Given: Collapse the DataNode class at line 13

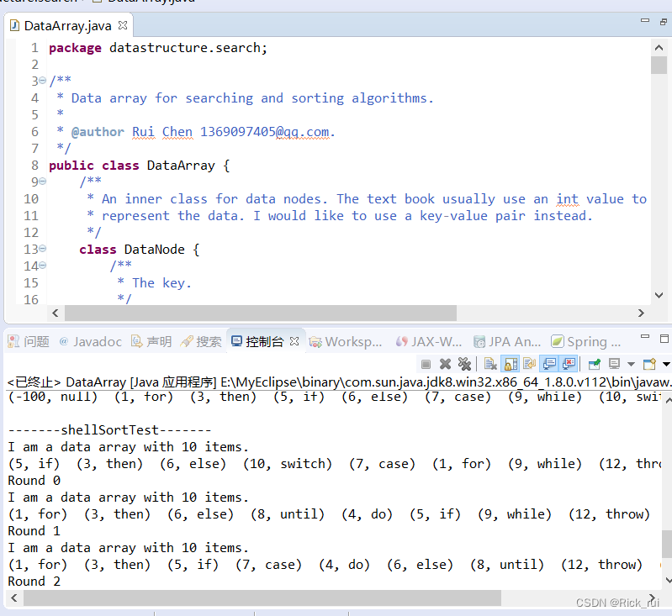Looking at the screenshot, I should (x=42, y=249).
